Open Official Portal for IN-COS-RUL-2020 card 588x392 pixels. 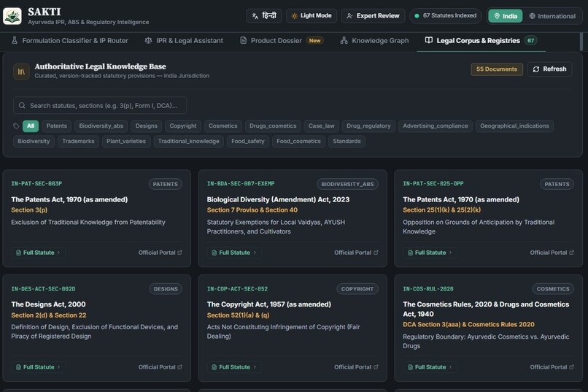[552, 367]
